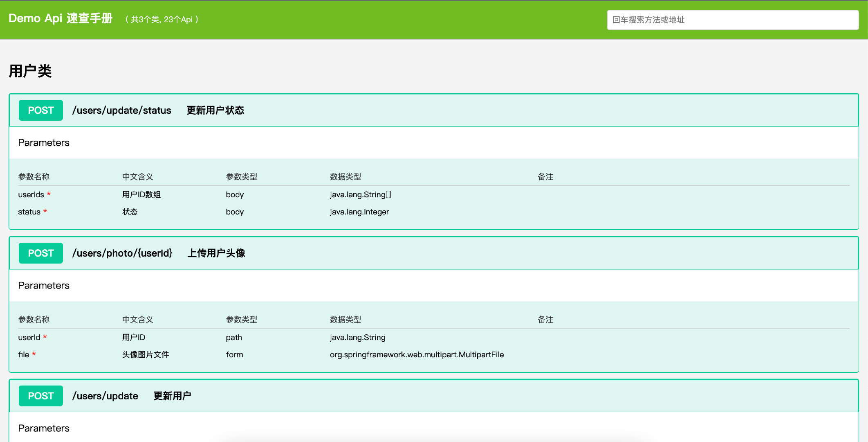868x442 pixels.
Task: Collapse the /users/photo/{userId} endpoint header
Action: 491,253
